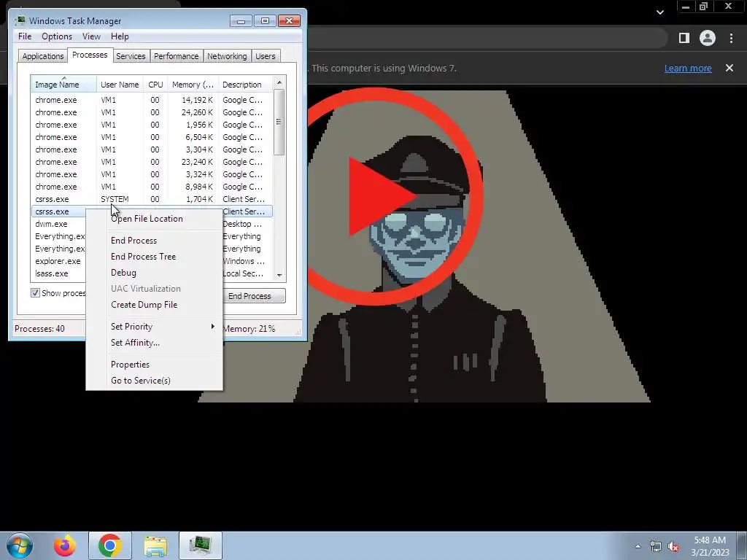Click the Task Manager title bar icon

coord(20,20)
